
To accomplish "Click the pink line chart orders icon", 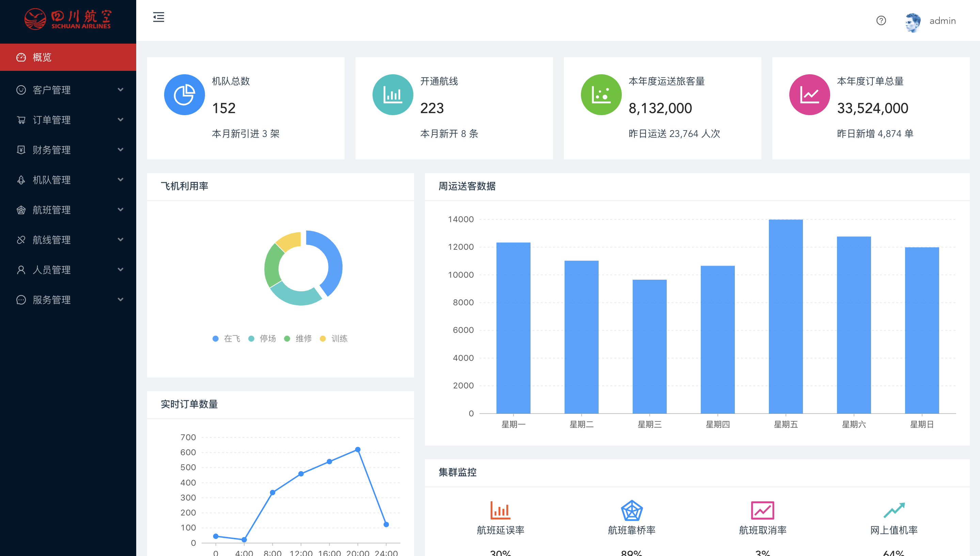I will (x=809, y=95).
